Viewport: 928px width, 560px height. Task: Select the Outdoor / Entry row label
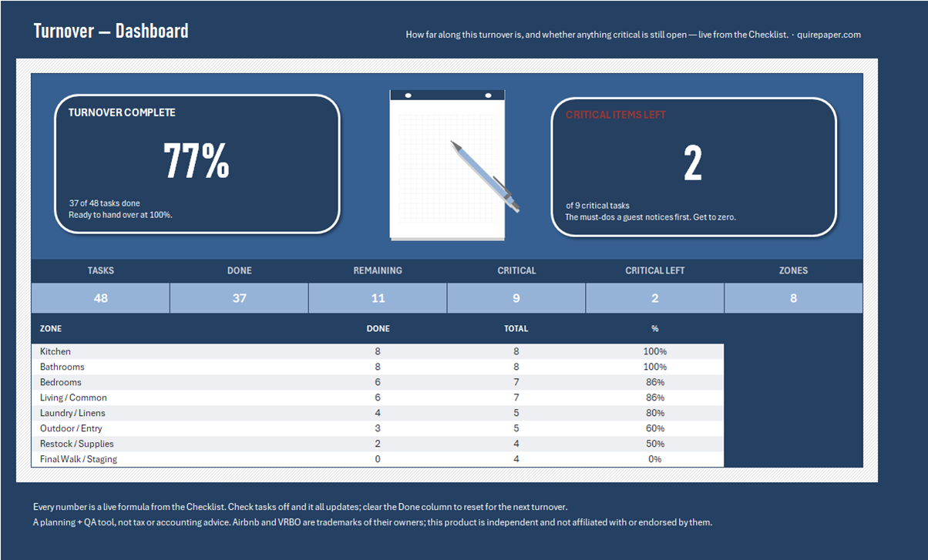pos(71,428)
